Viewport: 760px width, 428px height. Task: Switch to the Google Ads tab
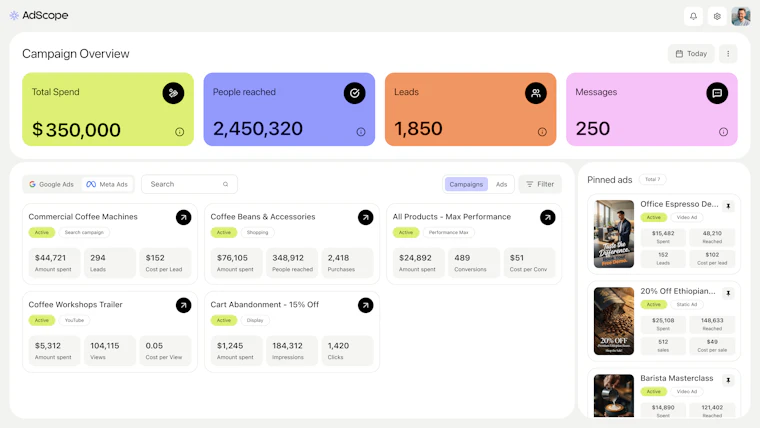51,184
